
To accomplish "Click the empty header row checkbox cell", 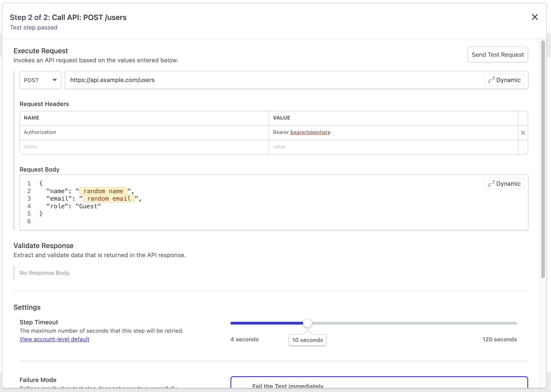I will tap(523, 147).
